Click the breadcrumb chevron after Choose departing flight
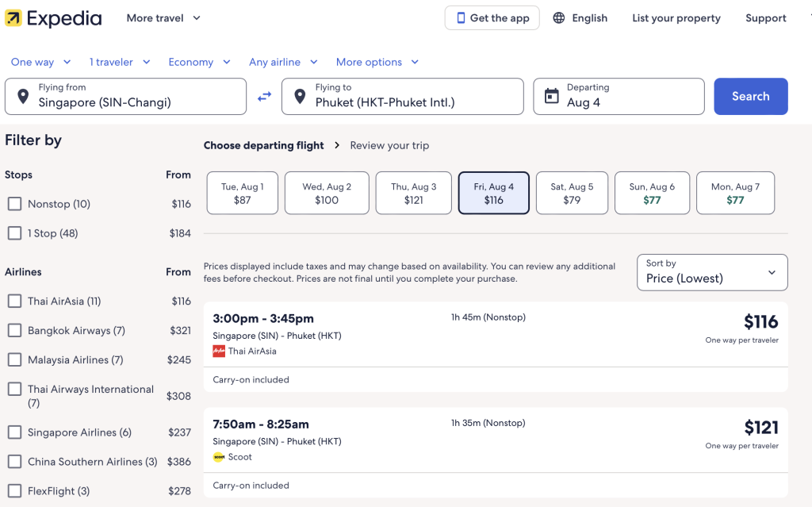 pyautogui.click(x=337, y=145)
